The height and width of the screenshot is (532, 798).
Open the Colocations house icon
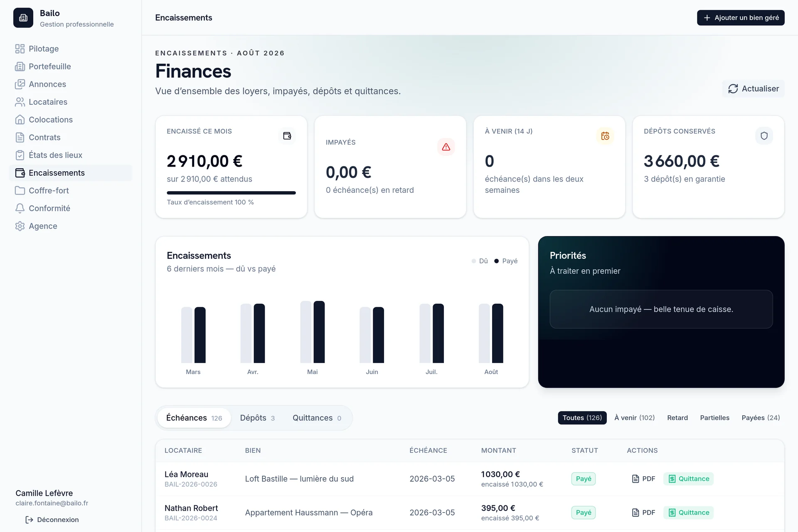point(20,120)
